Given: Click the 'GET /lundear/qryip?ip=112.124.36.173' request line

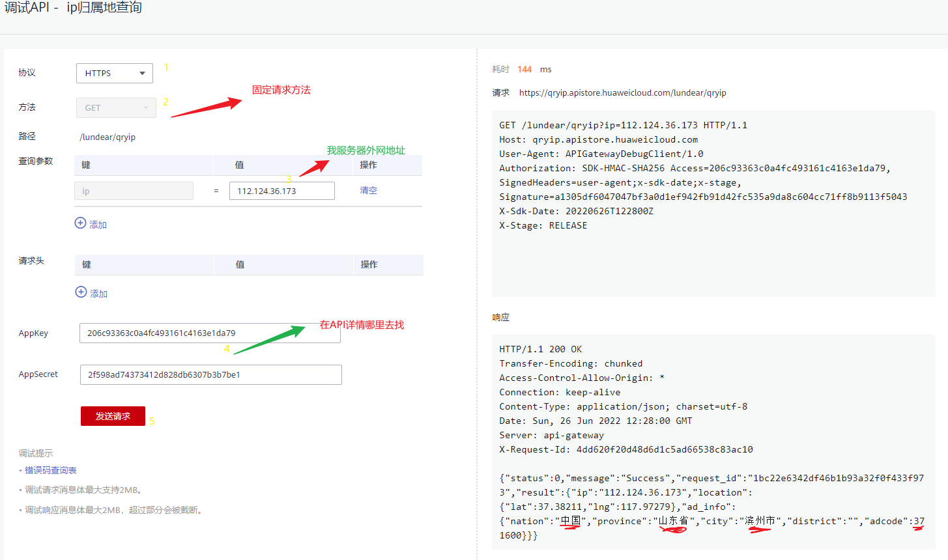Looking at the screenshot, I should (x=624, y=125).
